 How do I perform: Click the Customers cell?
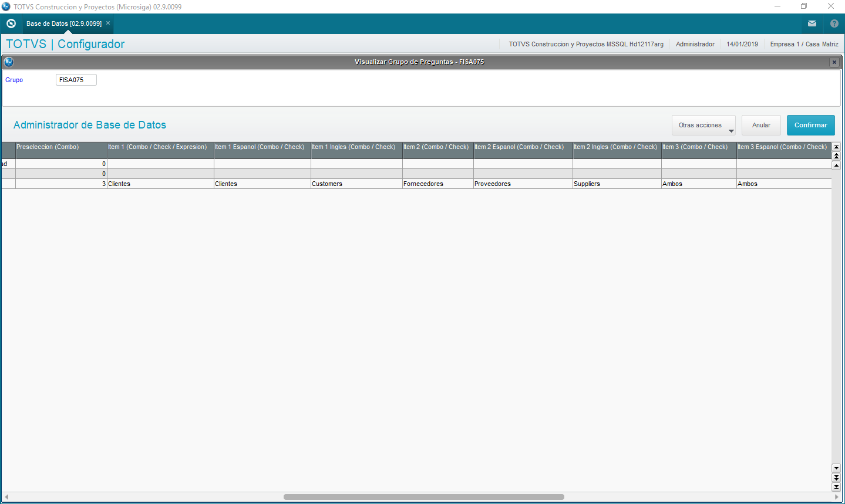tap(356, 184)
